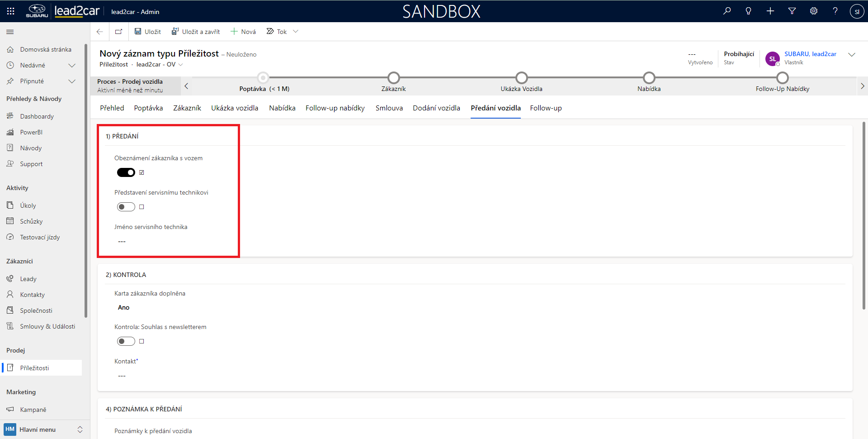Click the search magnifier icon
Image resolution: width=868 pixels, height=439 pixels.
pyautogui.click(x=727, y=11)
